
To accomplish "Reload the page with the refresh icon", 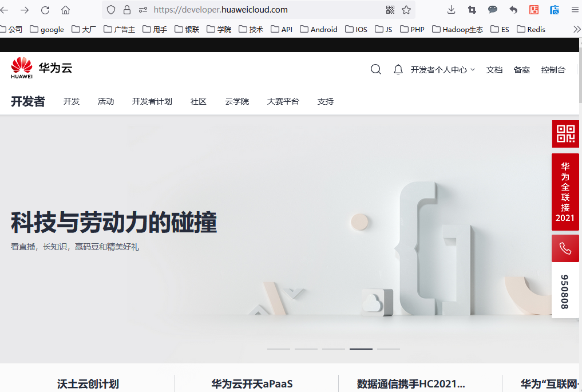I will [45, 10].
